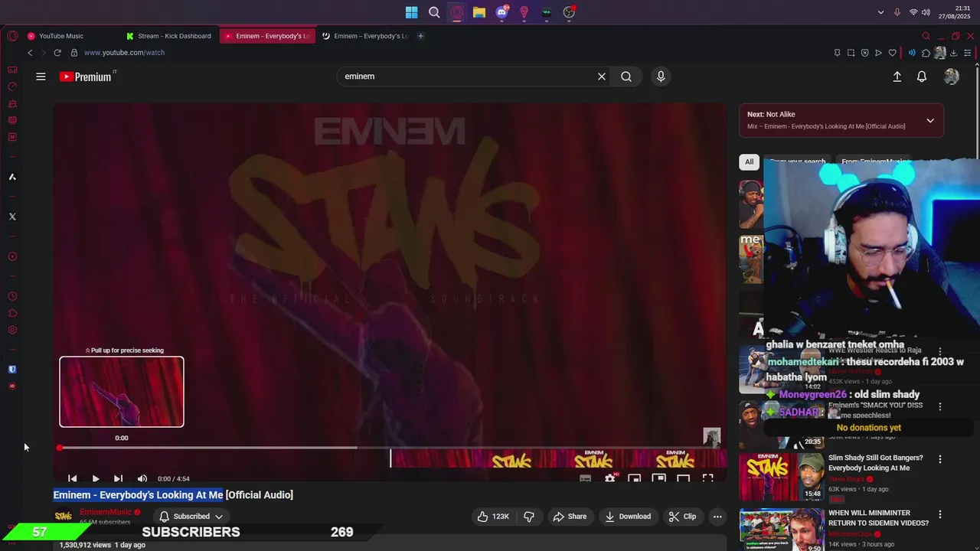
Task: Select the 'All' filter chip
Action: click(749, 161)
